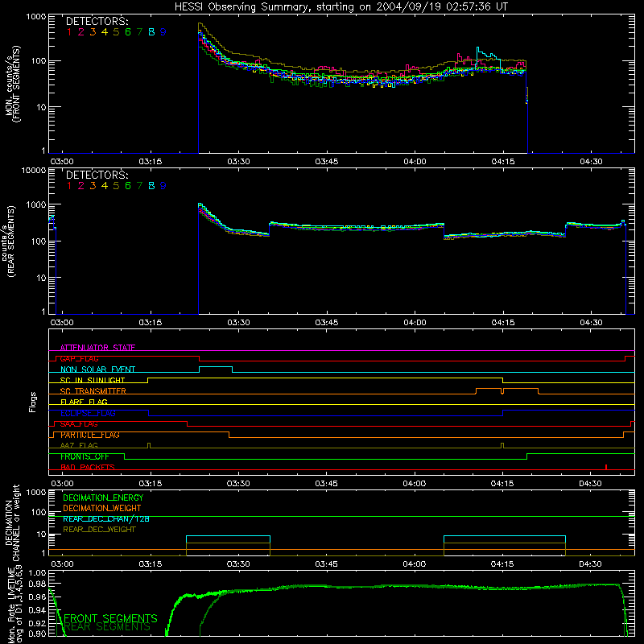The width and height of the screenshot is (644, 644).
Task: Click the SC_TRANSMITTER flag label
Action: 93,391
